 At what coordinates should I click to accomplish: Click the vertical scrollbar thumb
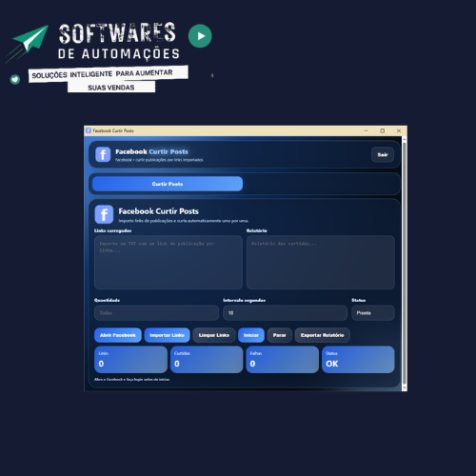click(405, 264)
